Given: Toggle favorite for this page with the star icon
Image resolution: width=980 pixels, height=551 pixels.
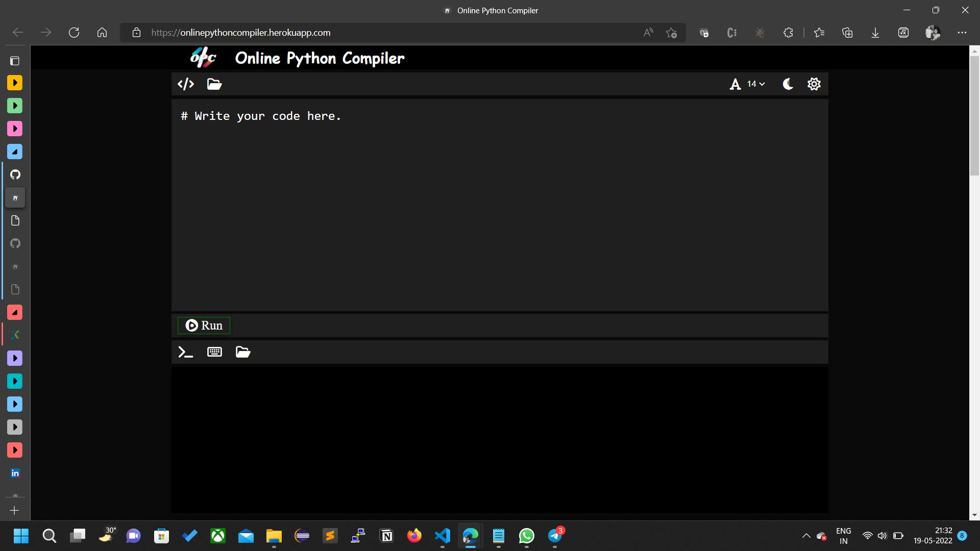Looking at the screenshot, I should 671,32.
